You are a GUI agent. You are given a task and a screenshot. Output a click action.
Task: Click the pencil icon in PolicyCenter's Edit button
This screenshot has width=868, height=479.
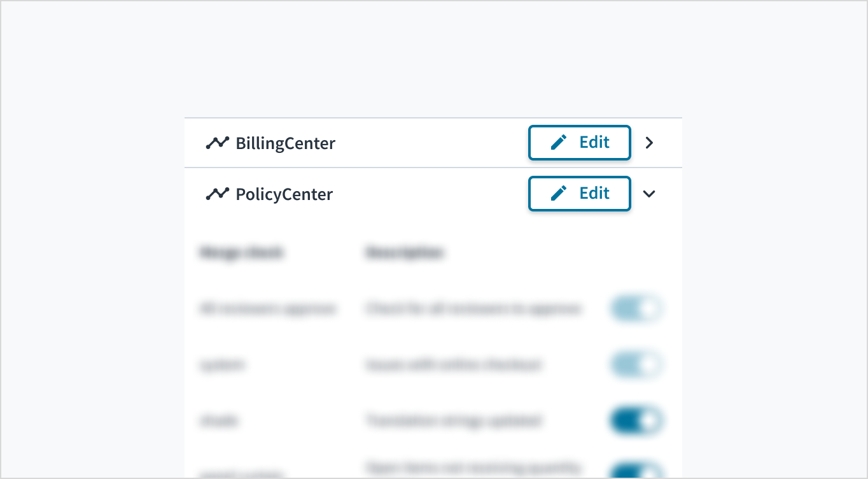tap(559, 194)
